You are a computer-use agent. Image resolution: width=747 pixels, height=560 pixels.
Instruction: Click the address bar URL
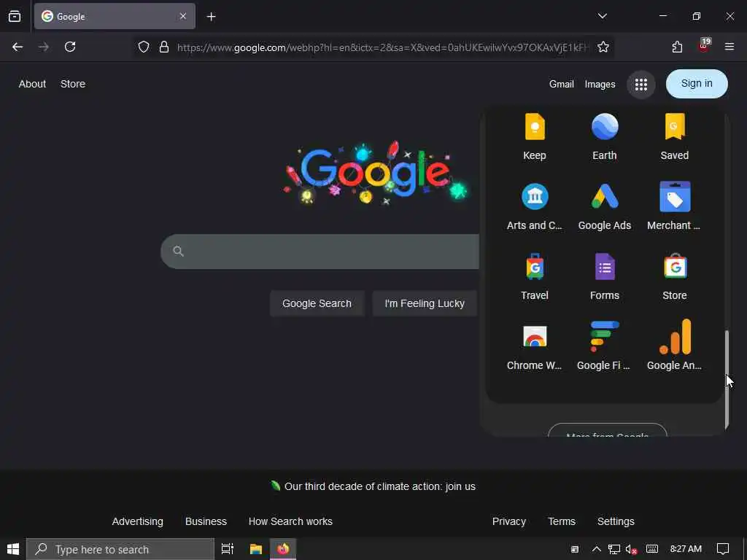[383, 47]
